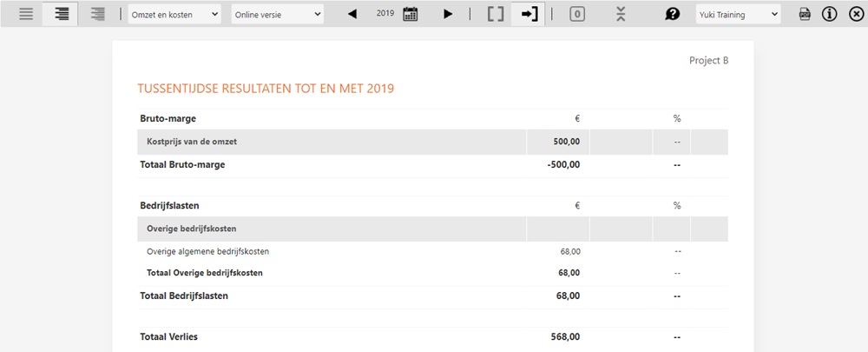Click the arrow-to-bracket cumulative icon
This screenshot has width=868, height=352.
point(527,14)
